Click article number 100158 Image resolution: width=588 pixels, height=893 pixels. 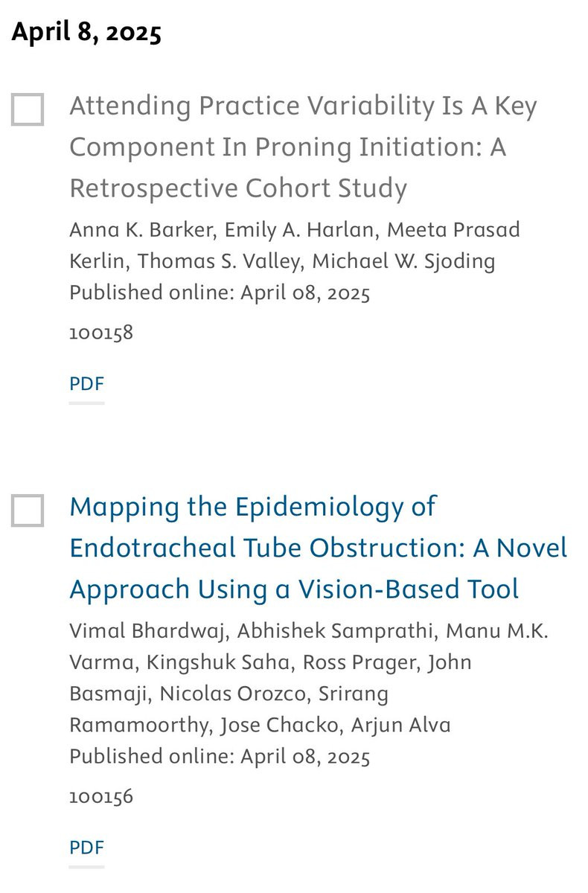101,333
